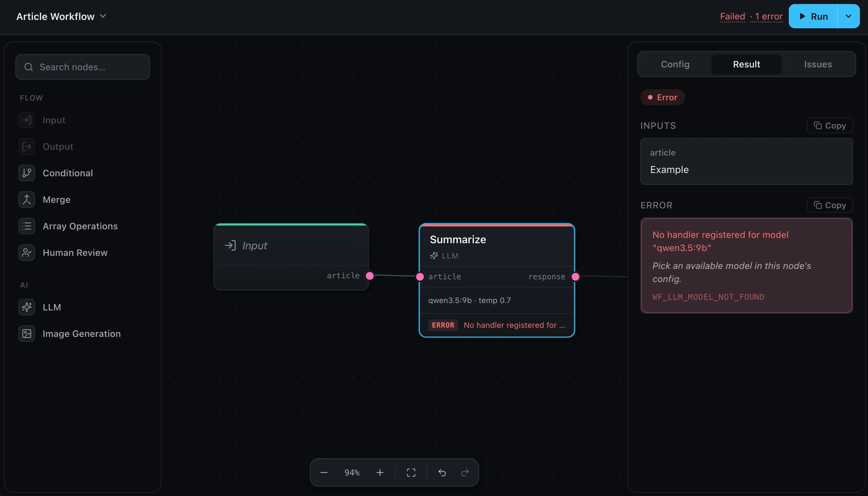Click the 'Pick an available model' hint text
The width and height of the screenshot is (868, 496).
coord(731,272)
